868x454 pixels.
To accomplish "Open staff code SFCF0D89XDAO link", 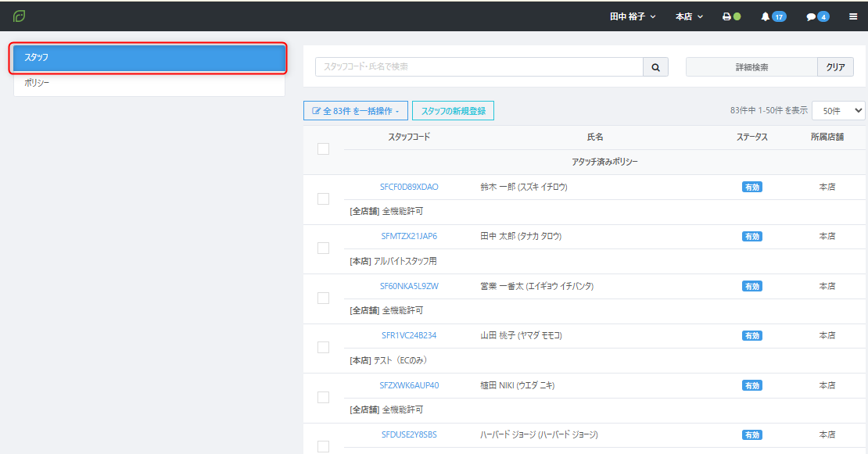I will point(409,187).
